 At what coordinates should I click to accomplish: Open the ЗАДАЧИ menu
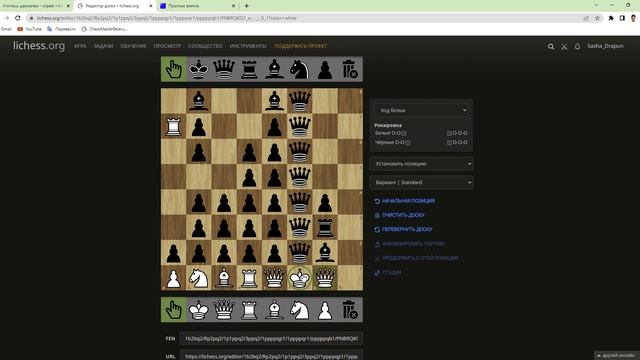coord(103,46)
